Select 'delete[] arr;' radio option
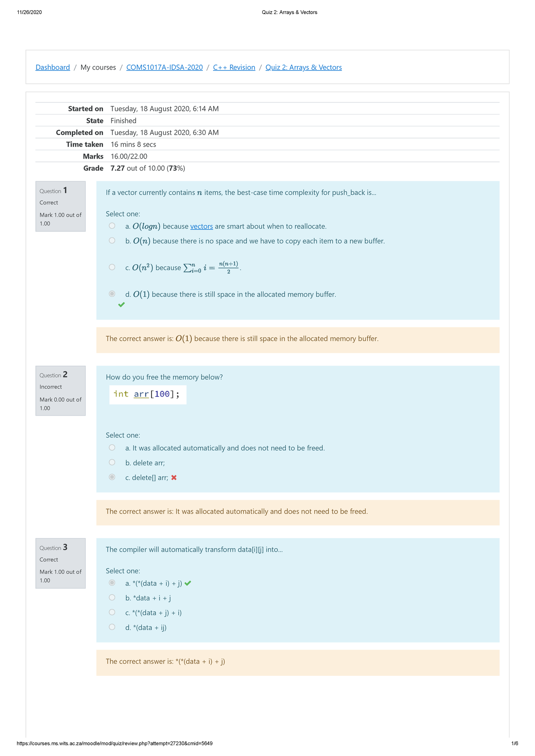The width and height of the screenshot is (535, 756). point(112,477)
